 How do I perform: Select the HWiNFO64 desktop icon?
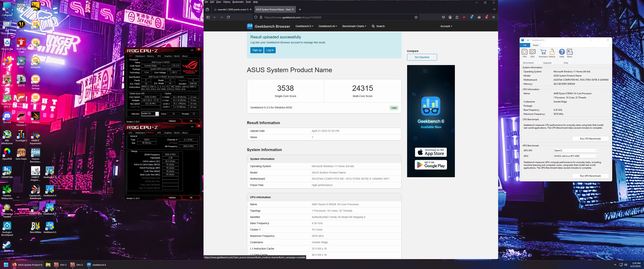[7, 172]
